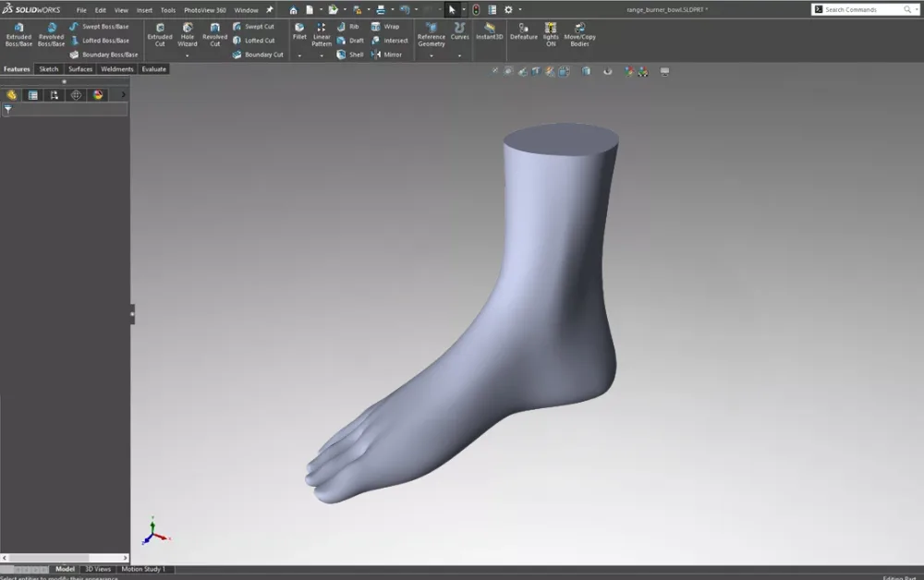Click the FeatureManager horizontal scrollbar
The image size is (924, 580).
pyautogui.click(x=65, y=558)
